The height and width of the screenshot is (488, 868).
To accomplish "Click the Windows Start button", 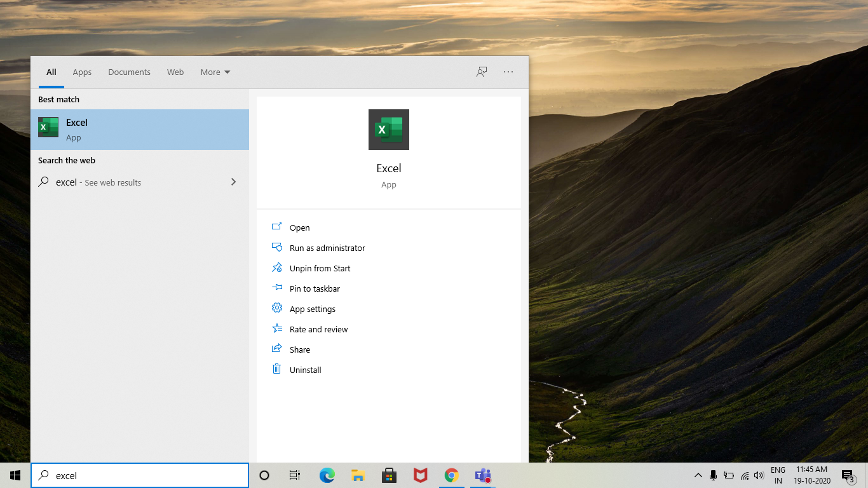I will (x=15, y=475).
